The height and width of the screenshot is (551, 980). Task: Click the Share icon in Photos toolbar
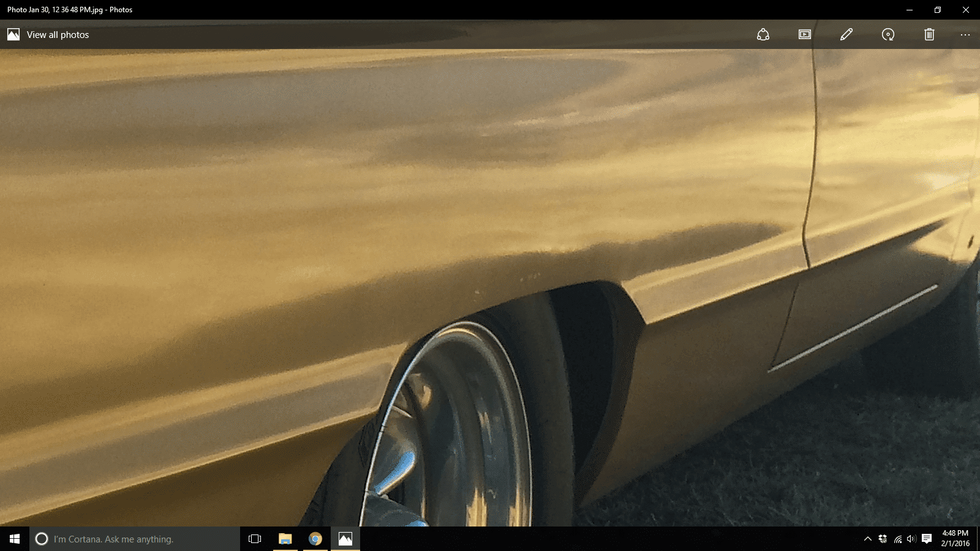[x=763, y=35]
